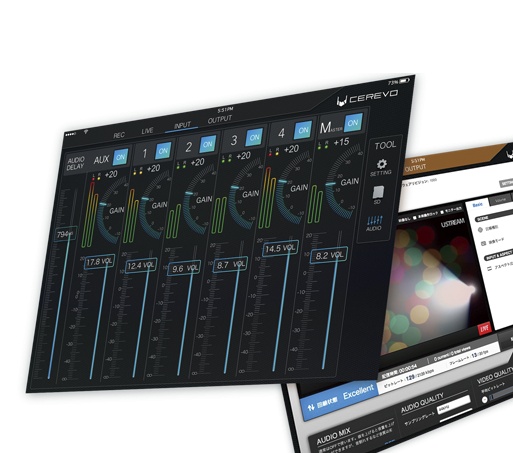Select the AUDIO mixer sliders icon
This screenshot has width=513, height=453.
[x=375, y=220]
